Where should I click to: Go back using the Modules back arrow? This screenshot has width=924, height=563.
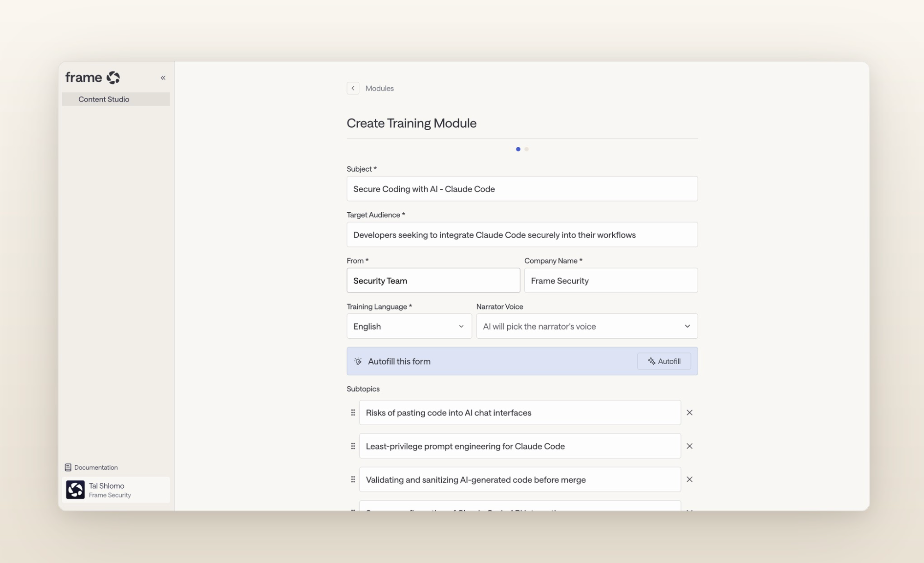click(353, 88)
